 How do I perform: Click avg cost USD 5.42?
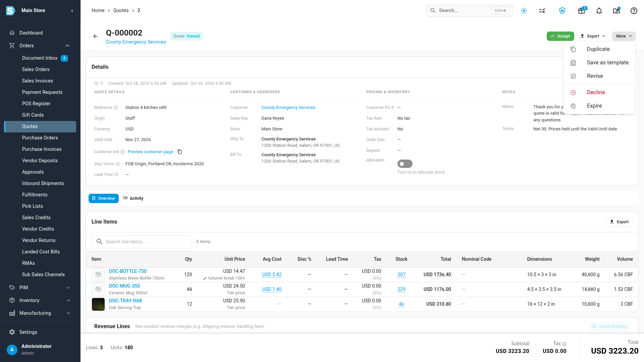(x=272, y=275)
